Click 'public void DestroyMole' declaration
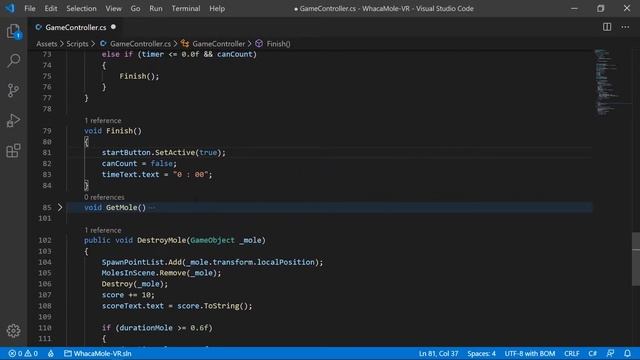The image size is (640, 360). point(175,240)
